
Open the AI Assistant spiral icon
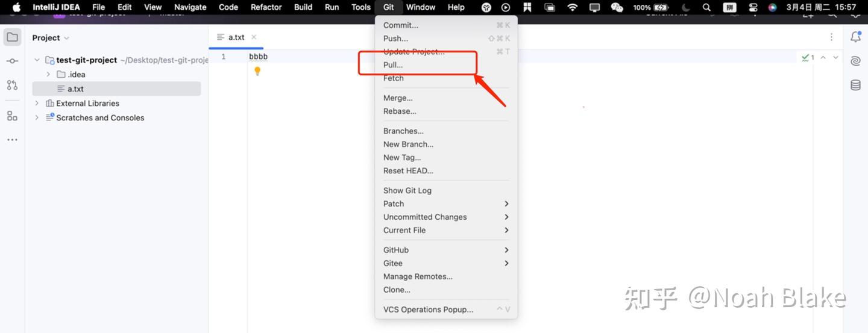click(x=855, y=61)
